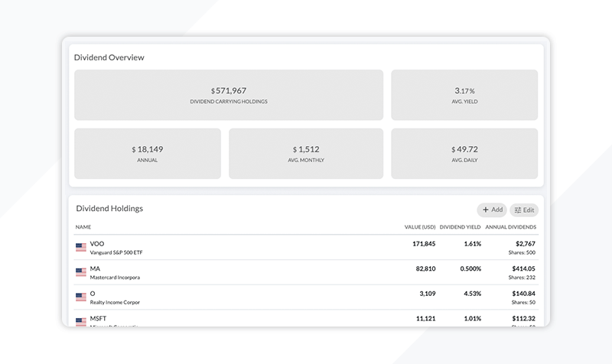Click the 11,121 value cell
Image resolution: width=612 pixels, height=364 pixels.
tap(426, 319)
